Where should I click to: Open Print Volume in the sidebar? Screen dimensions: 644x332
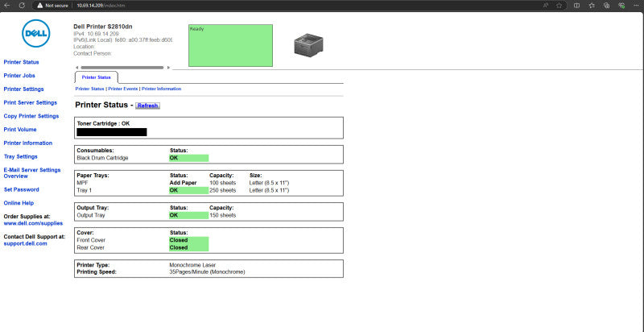(x=20, y=130)
